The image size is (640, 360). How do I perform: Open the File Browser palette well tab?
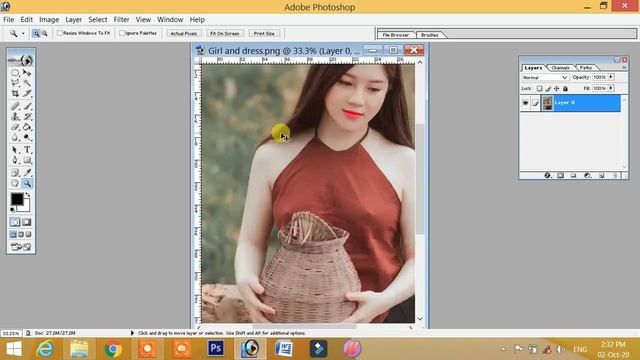click(396, 35)
